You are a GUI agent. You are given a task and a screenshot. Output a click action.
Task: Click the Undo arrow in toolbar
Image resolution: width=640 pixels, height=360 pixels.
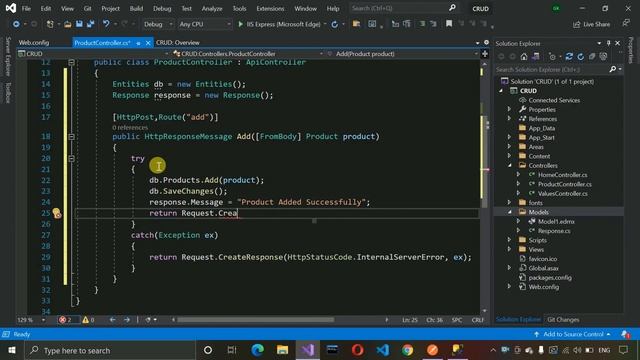tap(106, 24)
